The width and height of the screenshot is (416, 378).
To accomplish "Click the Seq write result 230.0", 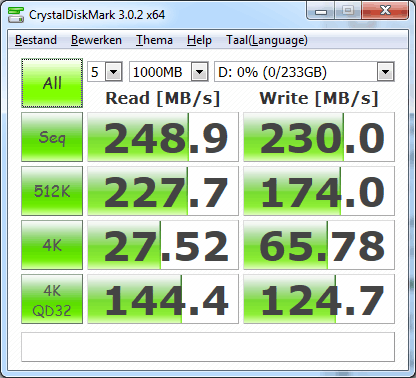I will pyautogui.click(x=319, y=137).
